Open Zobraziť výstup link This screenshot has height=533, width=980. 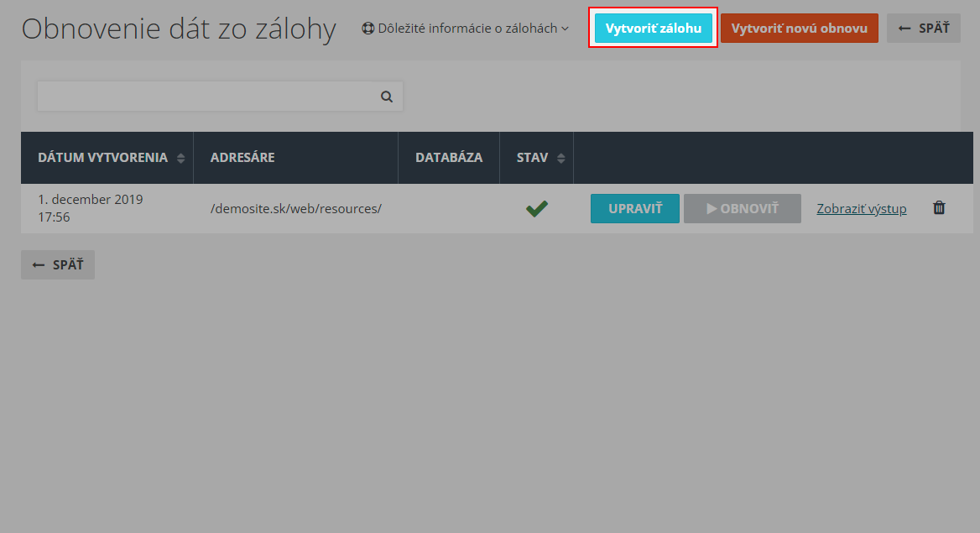tap(861, 209)
